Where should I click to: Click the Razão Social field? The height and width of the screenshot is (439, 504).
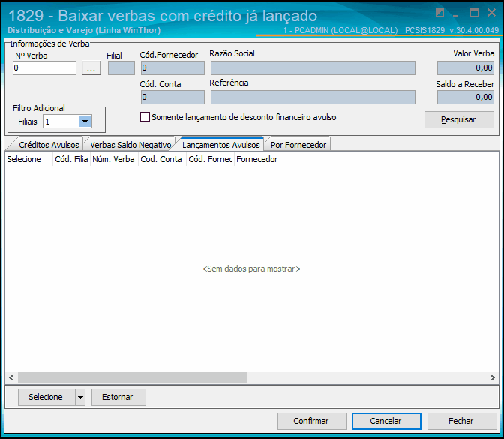(313, 68)
